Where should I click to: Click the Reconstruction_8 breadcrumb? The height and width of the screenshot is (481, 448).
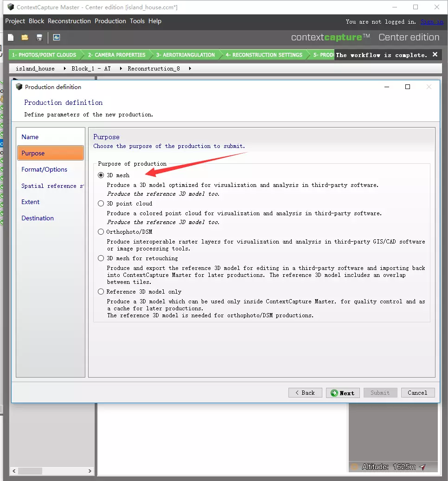[154, 68]
